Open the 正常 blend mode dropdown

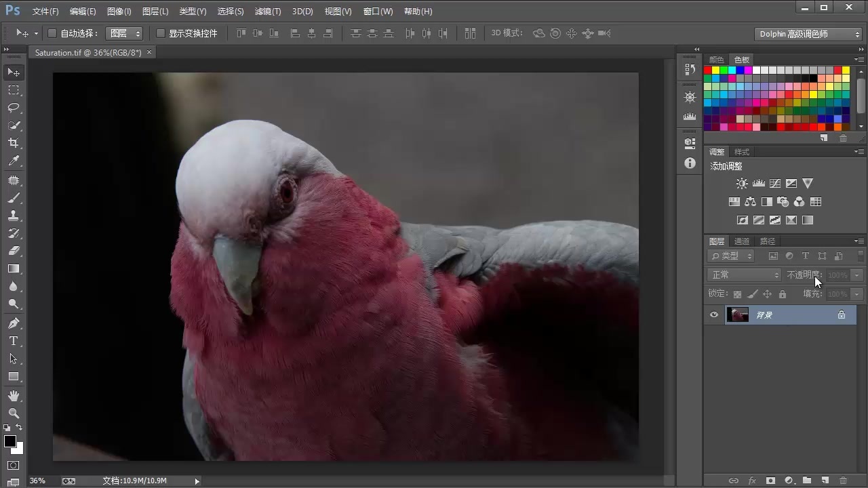coord(744,275)
